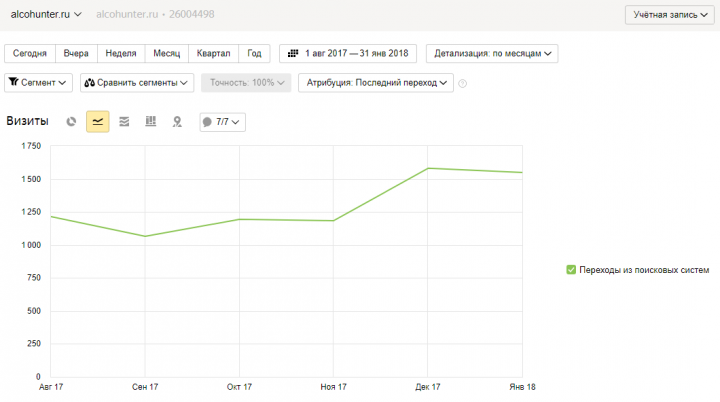Select the Квартал period tab

213,53
